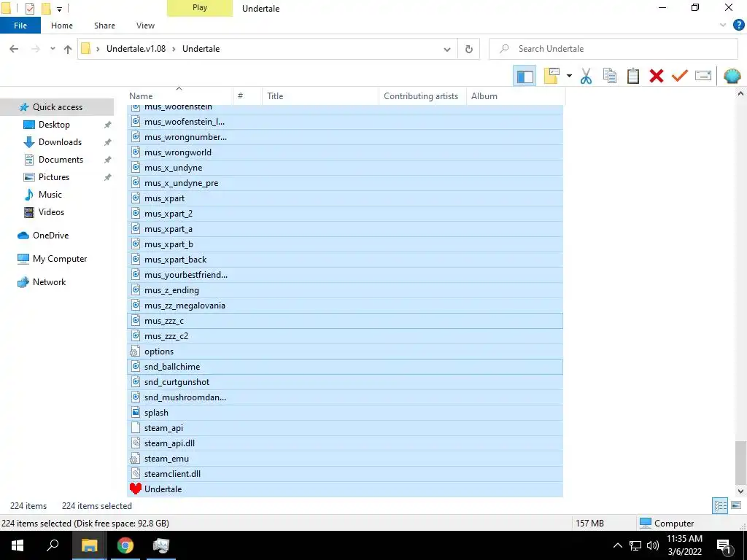The image size is (747, 560).
Task: Sort by the # track column
Action: (248, 96)
